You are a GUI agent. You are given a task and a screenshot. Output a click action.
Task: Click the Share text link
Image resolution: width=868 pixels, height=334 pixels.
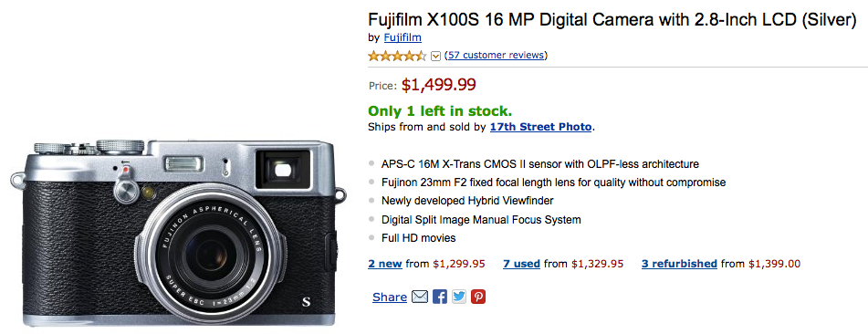coord(390,297)
